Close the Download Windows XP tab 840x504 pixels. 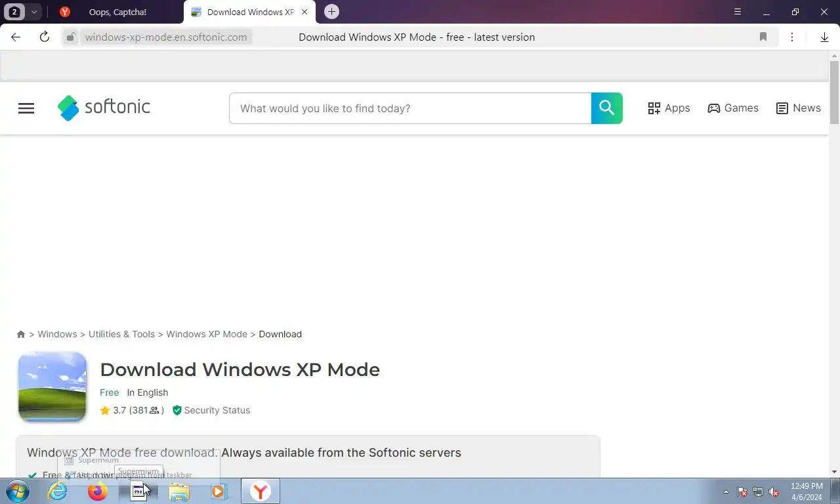pos(304,12)
